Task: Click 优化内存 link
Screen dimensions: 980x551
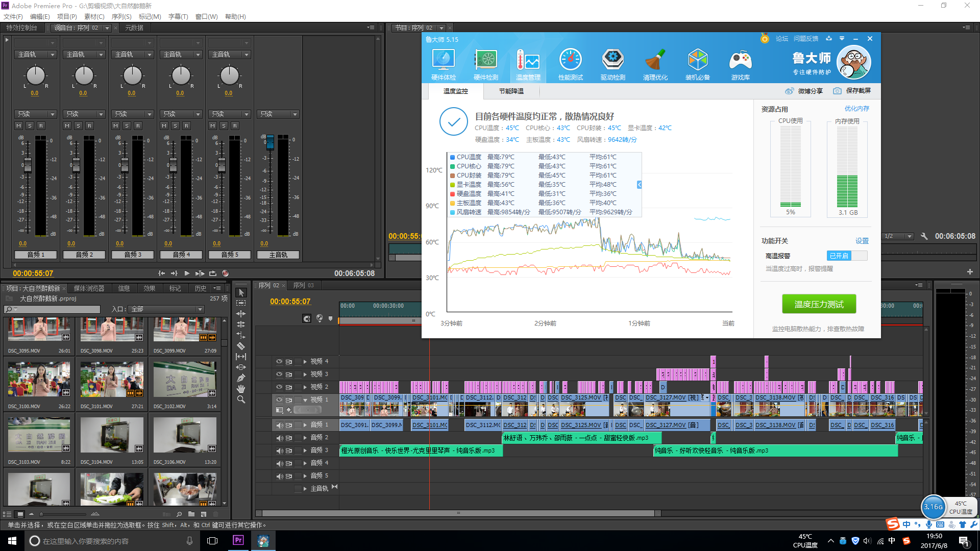Action: [x=856, y=109]
